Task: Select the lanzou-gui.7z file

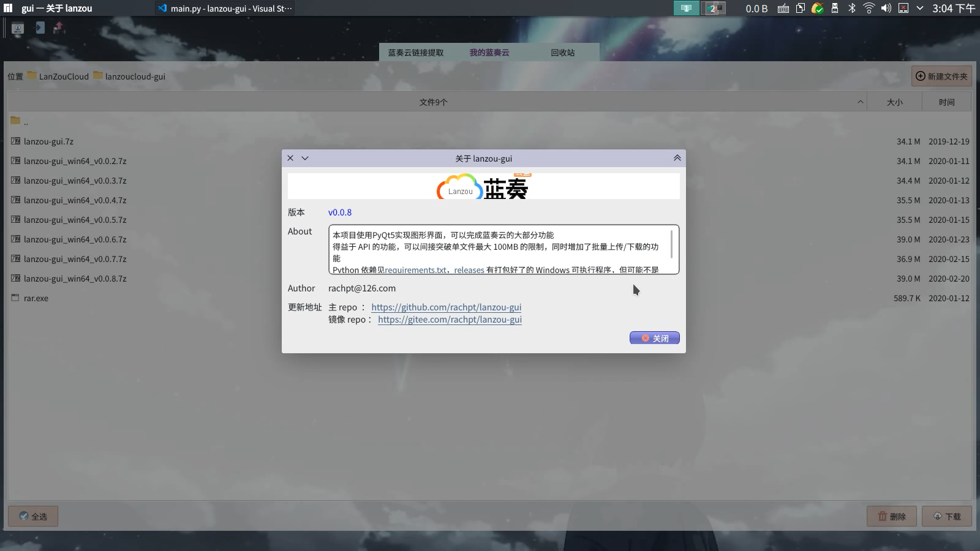Action: pyautogui.click(x=489, y=141)
